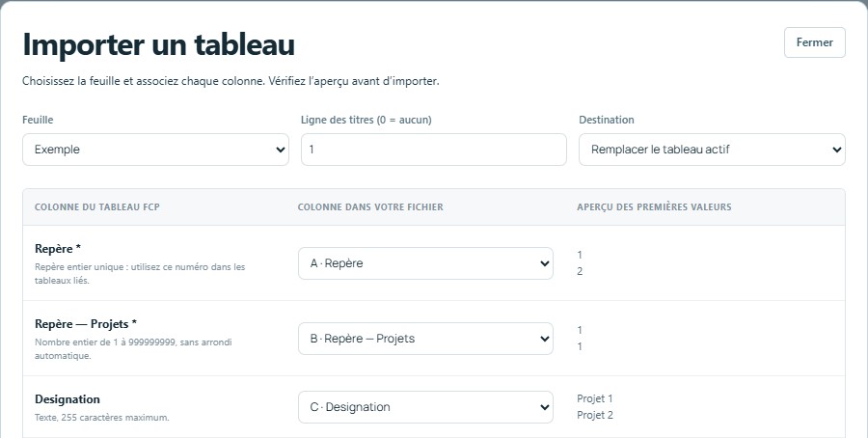Click the 'Ligne des titres (0 = aucun)' label
Viewport: 868px width, 438px height.
[x=366, y=120]
